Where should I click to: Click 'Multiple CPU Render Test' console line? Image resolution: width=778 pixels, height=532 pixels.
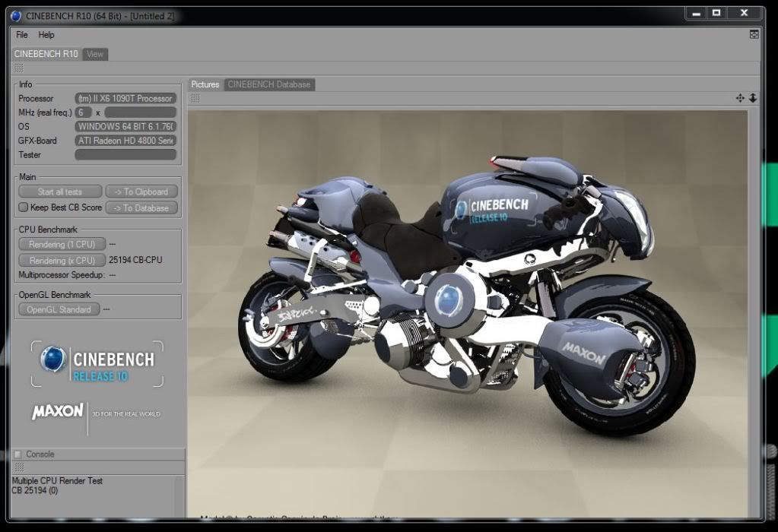point(57,481)
